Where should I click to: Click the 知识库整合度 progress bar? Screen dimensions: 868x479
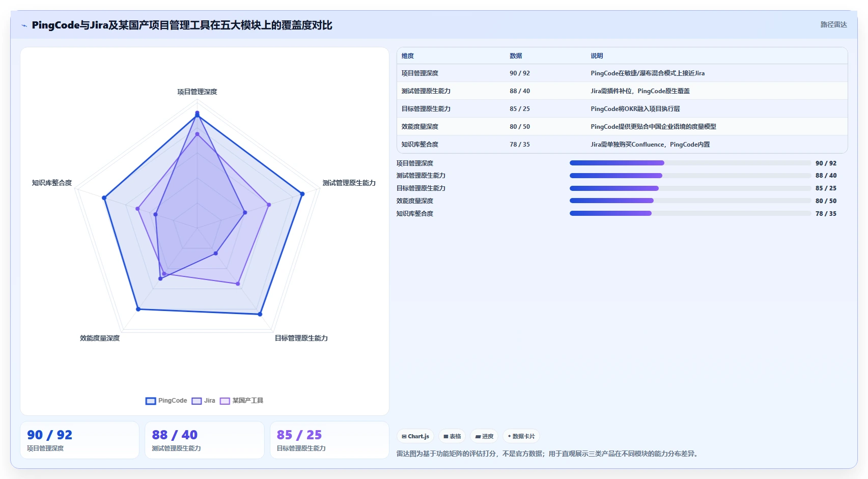tap(690, 213)
